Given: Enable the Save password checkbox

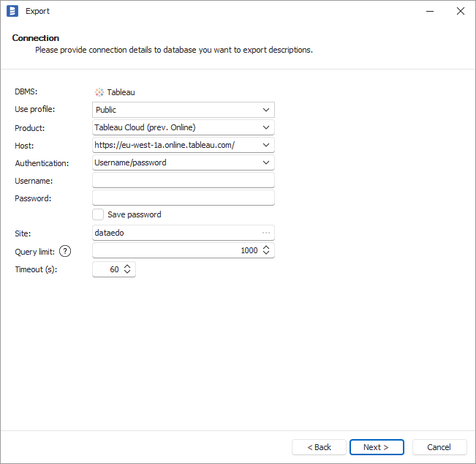Looking at the screenshot, I should point(98,214).
